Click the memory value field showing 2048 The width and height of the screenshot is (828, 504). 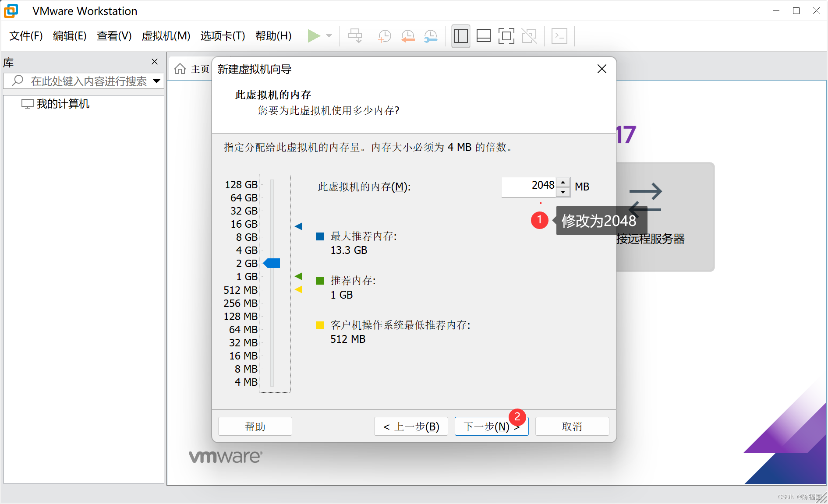click(x=529, y=186)
